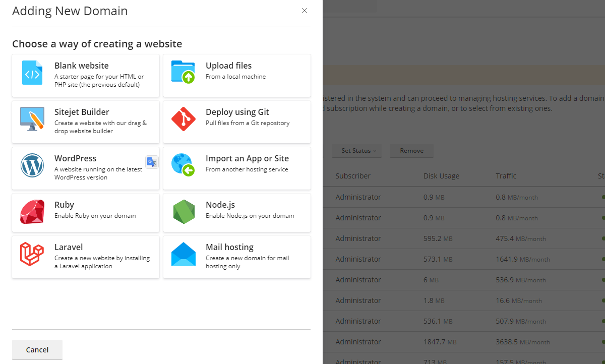This screenshot has height=364, width=605.
Task: Choose the "Ruby" title
Action: point(65,205)
